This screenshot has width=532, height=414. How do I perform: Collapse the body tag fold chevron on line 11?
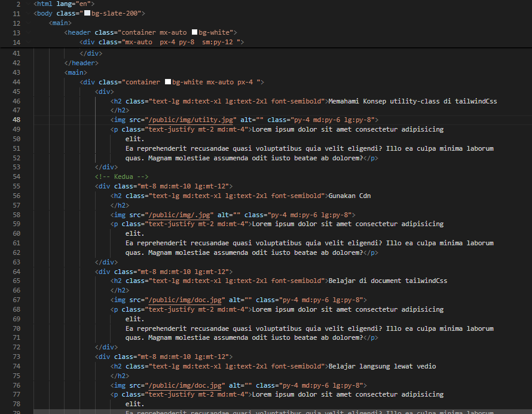[28, 14]
